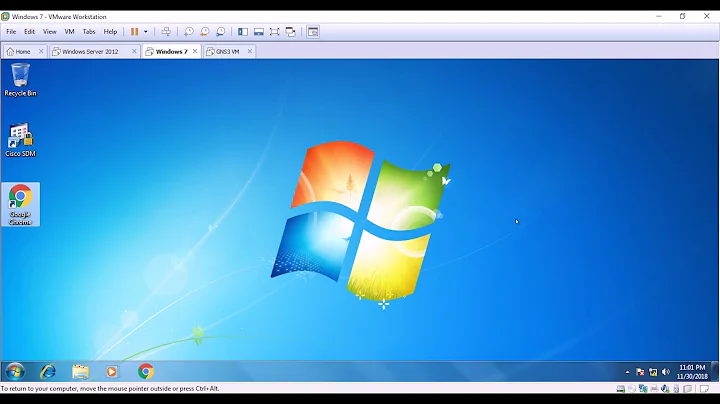The height and width of the screenshot is (404, 720).
Task: Launch Internet Explorer from the taskbar
Action: (x=48, y=371)
